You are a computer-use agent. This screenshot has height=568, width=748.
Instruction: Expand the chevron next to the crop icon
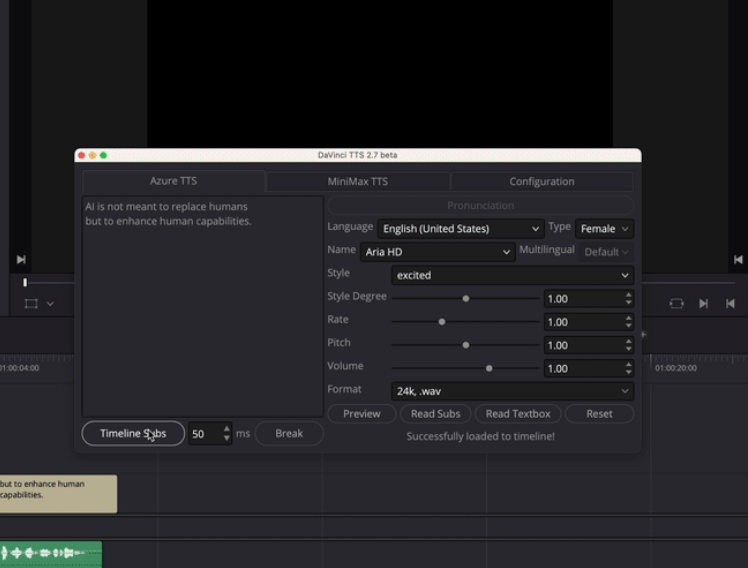coord(50,304)
